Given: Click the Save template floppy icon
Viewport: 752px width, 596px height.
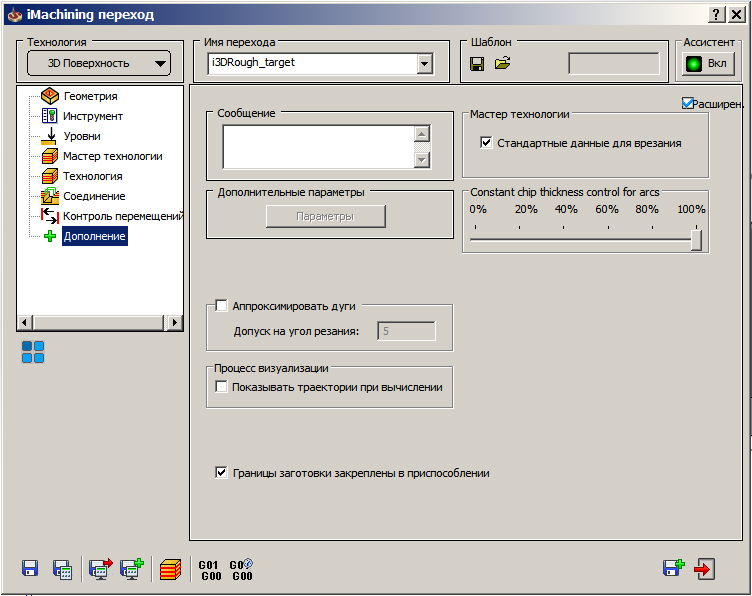Looking at the screenshot, I should [x=477, y=64].
